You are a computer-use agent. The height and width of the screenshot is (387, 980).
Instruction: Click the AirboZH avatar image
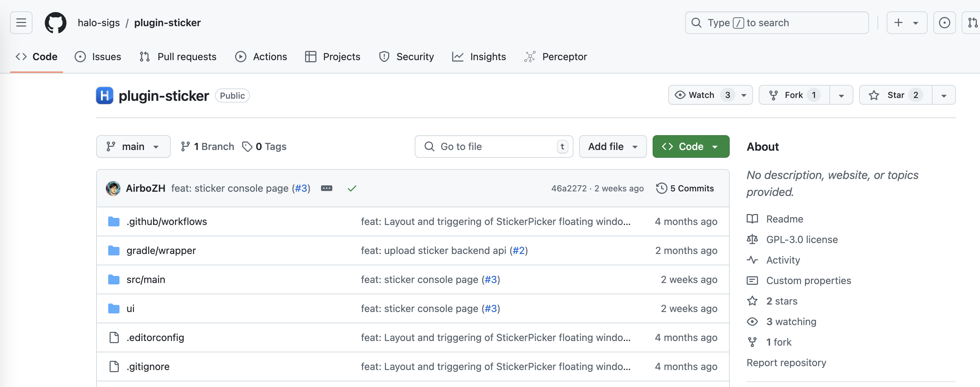coord(113,188)
